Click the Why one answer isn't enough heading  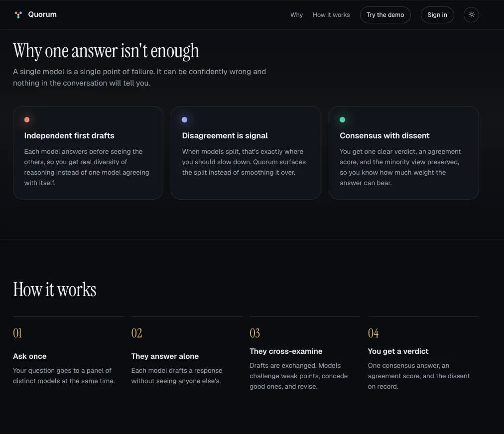click(106, 51)
